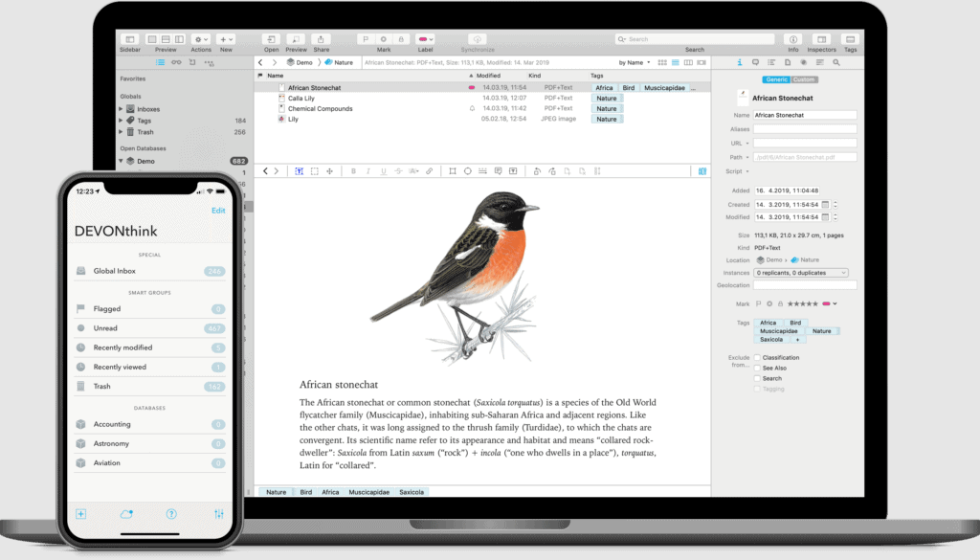Switch to icon grid view
Image resolution: width=980 pixels, height=560 pixels.
tap(662, 62)
